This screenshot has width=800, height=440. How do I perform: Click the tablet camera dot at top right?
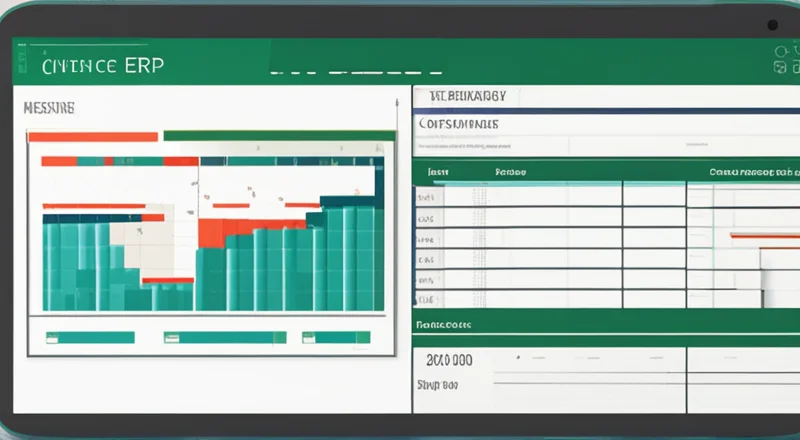[772, 24]
